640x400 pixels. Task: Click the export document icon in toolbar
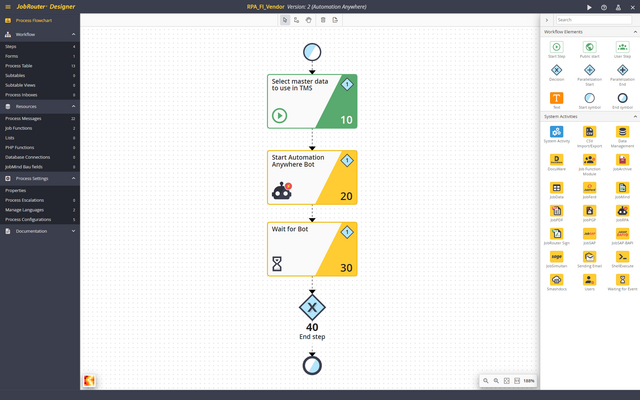[335, 20]
